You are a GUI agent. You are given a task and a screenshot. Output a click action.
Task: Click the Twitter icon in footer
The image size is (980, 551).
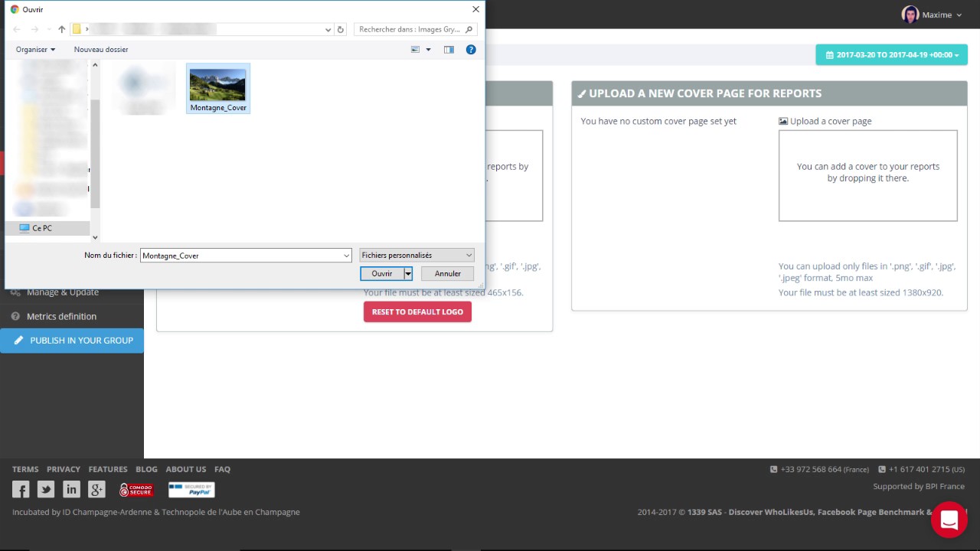click(x=46, y=490)
